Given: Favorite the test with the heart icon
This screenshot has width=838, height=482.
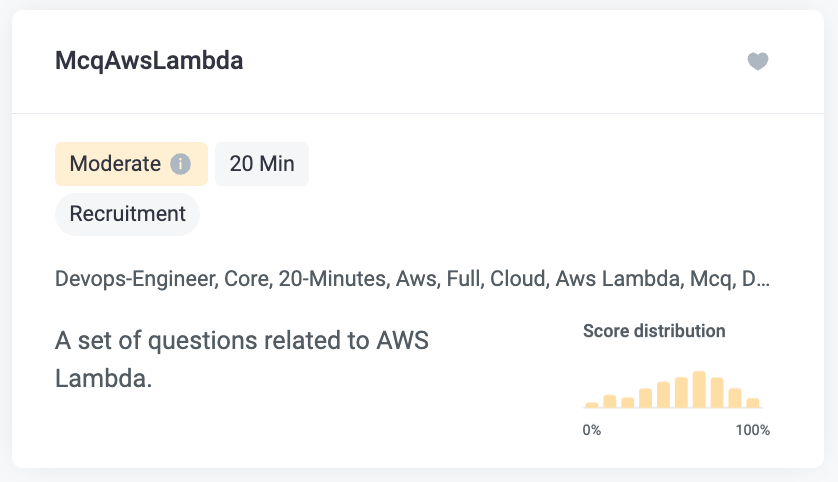Looking at the screenshot, I should (757, 61).
